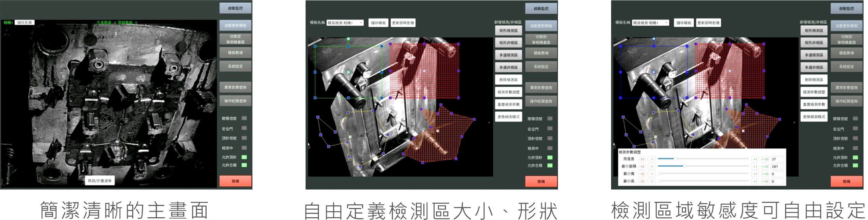
Task: Open 異常影像查詢 in the left screen
Action: 235,87
